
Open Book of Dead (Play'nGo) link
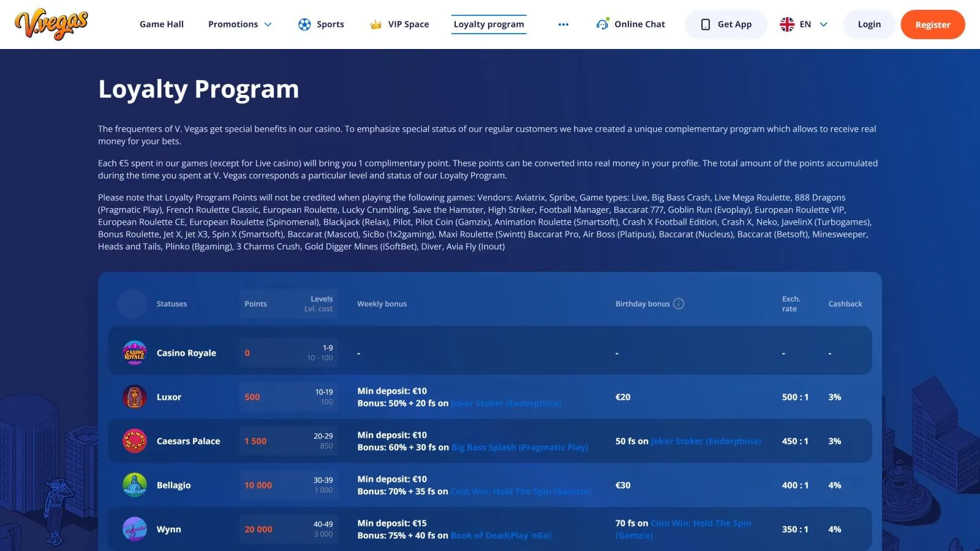coord(501,536)
